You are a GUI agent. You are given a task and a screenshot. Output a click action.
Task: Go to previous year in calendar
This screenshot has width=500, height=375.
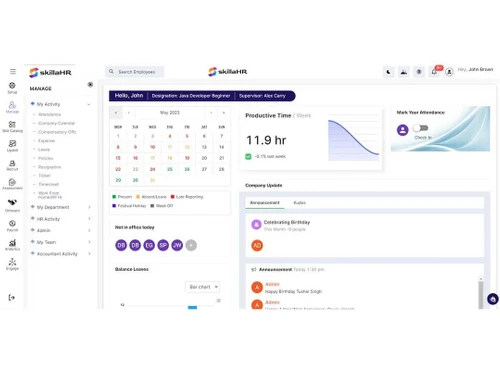click(116, 113)
